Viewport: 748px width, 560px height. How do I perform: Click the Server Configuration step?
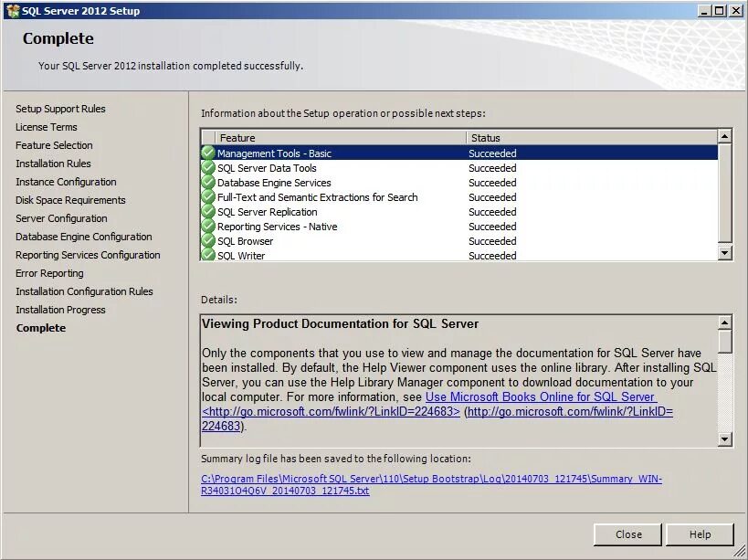pyautogui.click(x=61, y=218)
